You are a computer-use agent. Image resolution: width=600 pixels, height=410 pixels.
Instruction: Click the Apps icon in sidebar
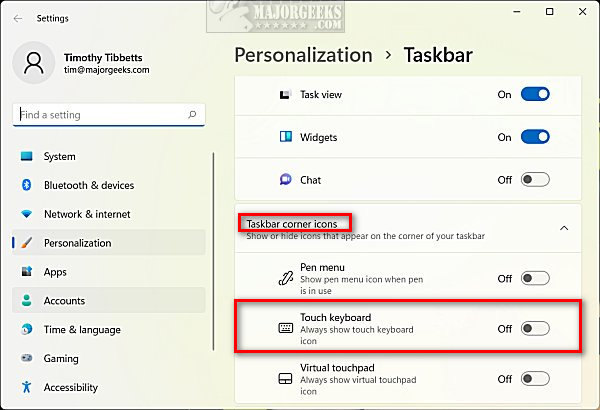(26, 272)
